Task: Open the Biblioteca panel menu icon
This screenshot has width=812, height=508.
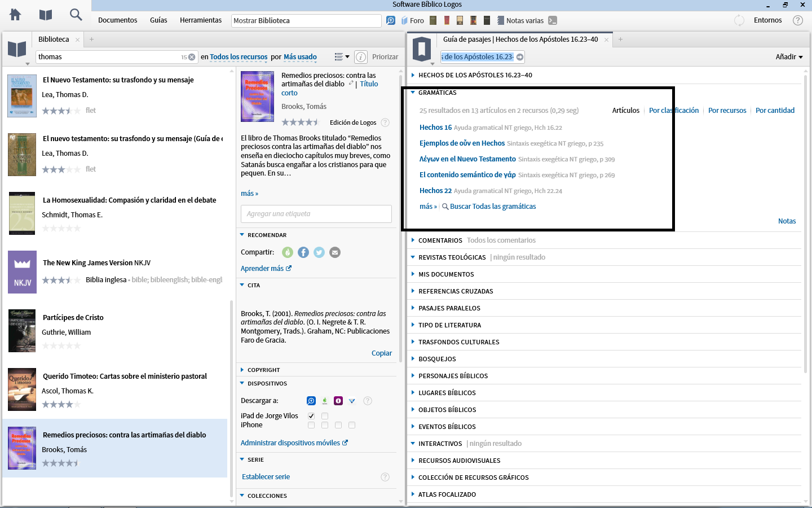Action: click(17, 50)
